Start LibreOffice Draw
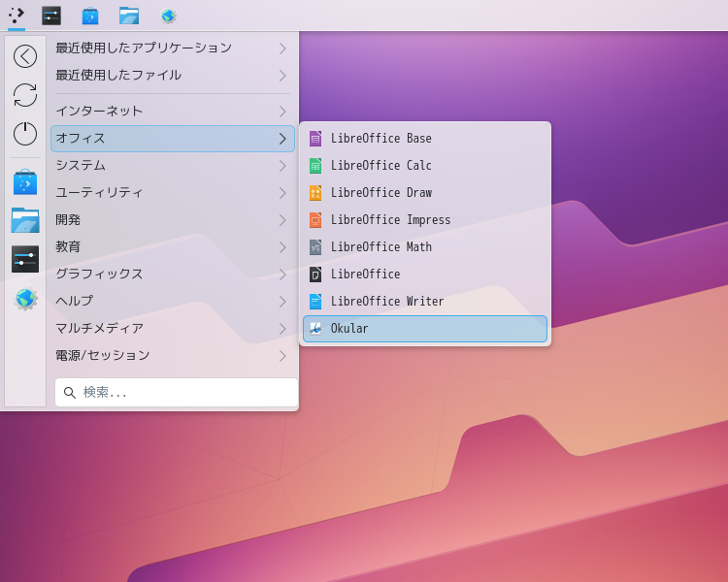 point(381,193)
